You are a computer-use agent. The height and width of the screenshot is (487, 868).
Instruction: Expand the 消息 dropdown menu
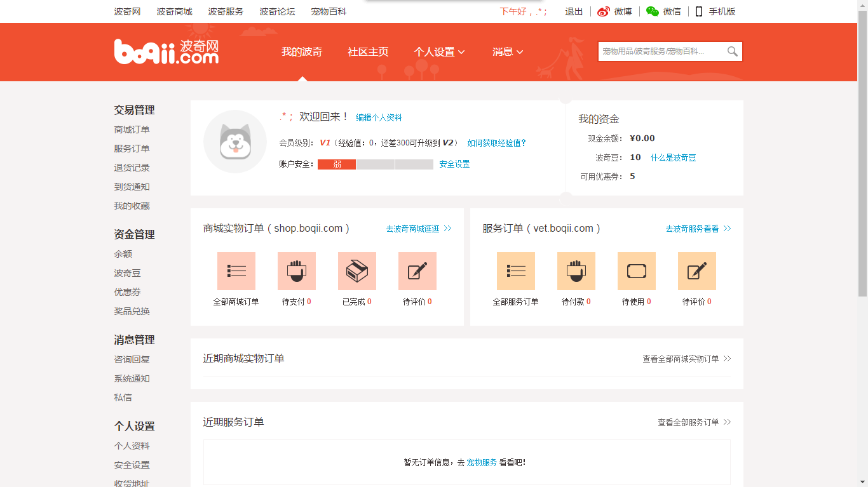click(x=508, y=52)
